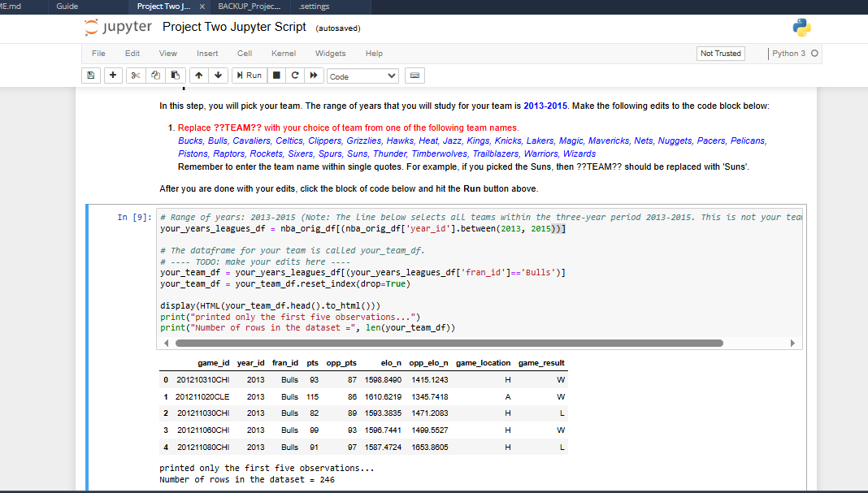The image size is (868, 493).
Task: Open the Kernel menu
Action: click(x=284, y=54)
